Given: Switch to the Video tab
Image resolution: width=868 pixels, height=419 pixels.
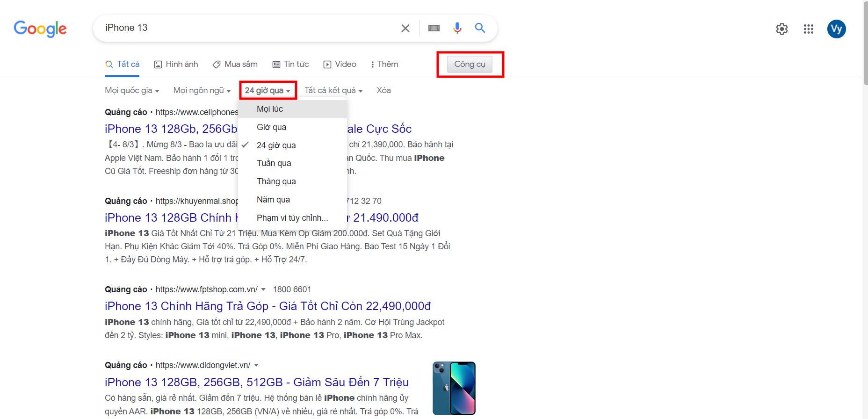Looking at the screenshot, I should pos(340,64).
